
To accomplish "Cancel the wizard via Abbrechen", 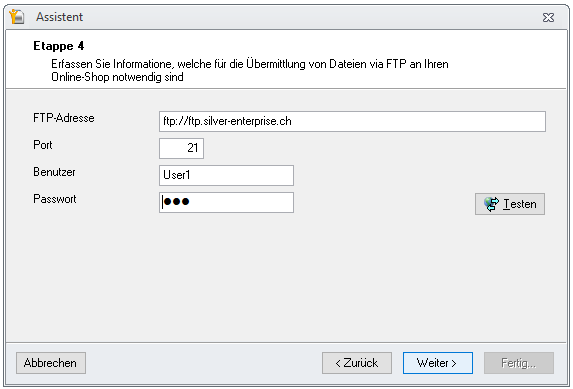I will [x=51, y=363].
